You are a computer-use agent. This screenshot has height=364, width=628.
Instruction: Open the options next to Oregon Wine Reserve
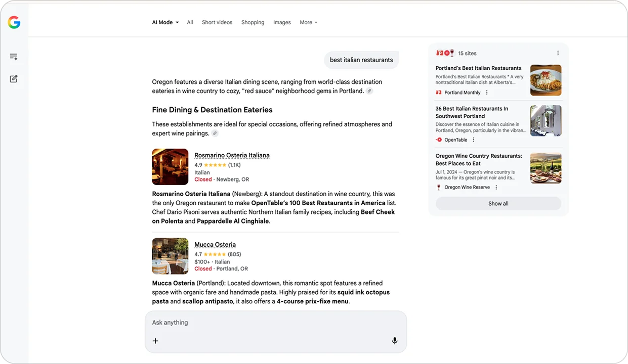(x=496, y=187)
